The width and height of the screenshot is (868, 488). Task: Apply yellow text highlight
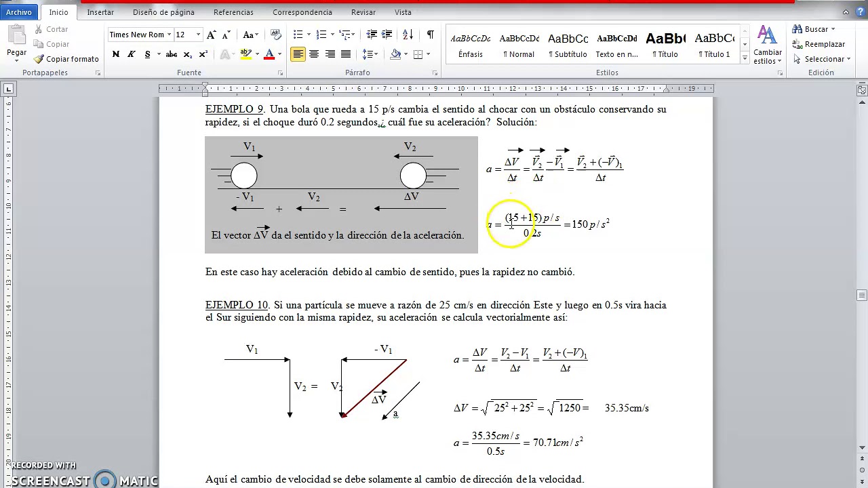tap(245, 54)
